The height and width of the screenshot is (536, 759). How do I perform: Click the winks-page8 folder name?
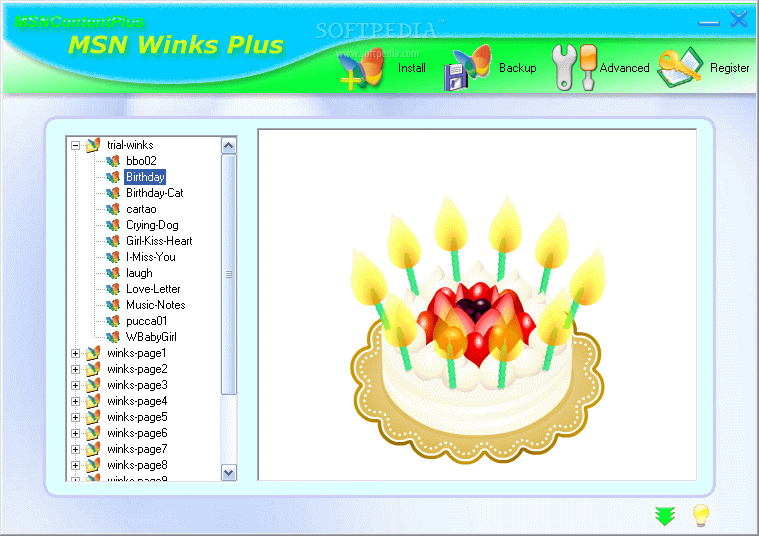click(x=137, y=465)
